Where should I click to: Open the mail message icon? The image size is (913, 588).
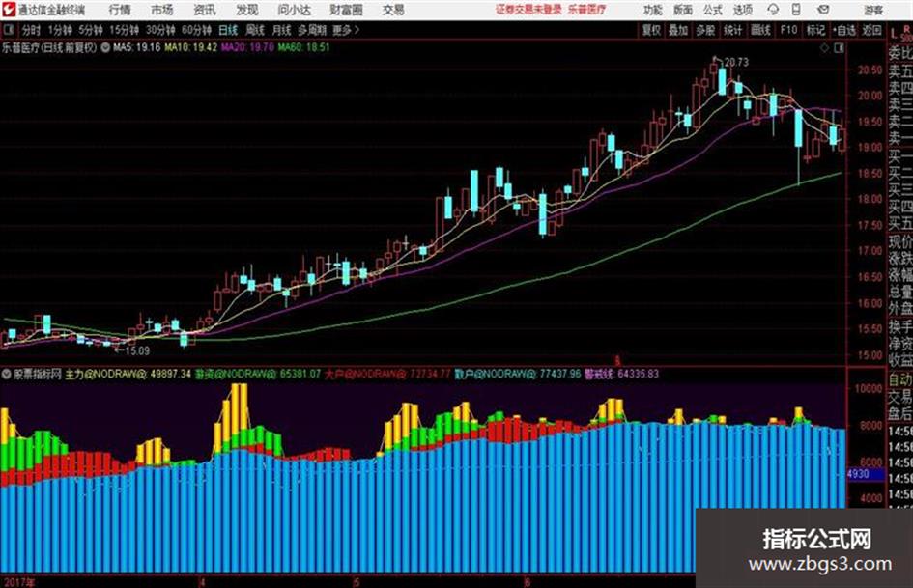[x=823, y=10]
